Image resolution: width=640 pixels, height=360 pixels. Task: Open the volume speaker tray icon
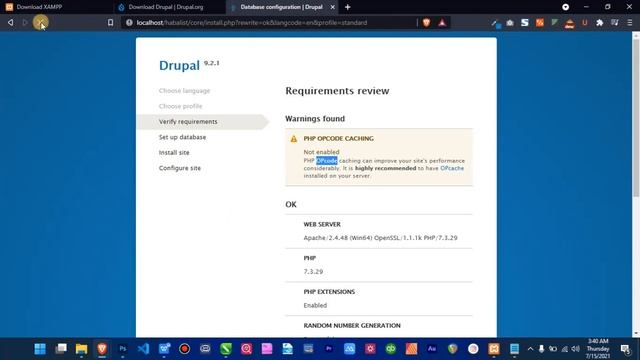pos(576,349)
